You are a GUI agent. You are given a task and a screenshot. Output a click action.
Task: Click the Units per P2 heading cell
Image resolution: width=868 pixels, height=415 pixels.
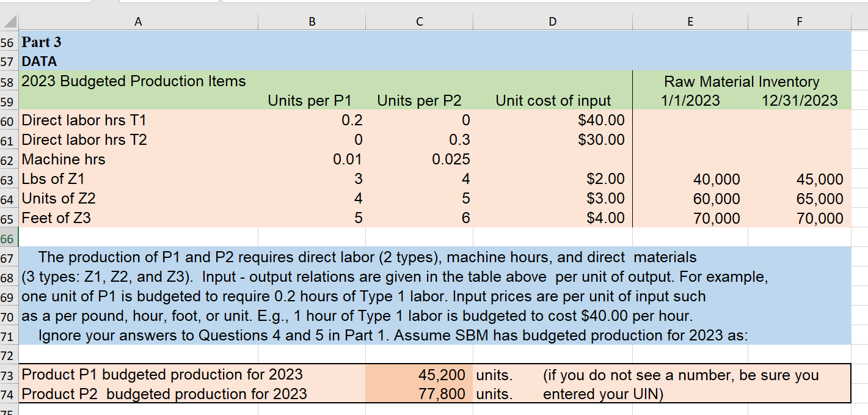[x=418, y=100]
